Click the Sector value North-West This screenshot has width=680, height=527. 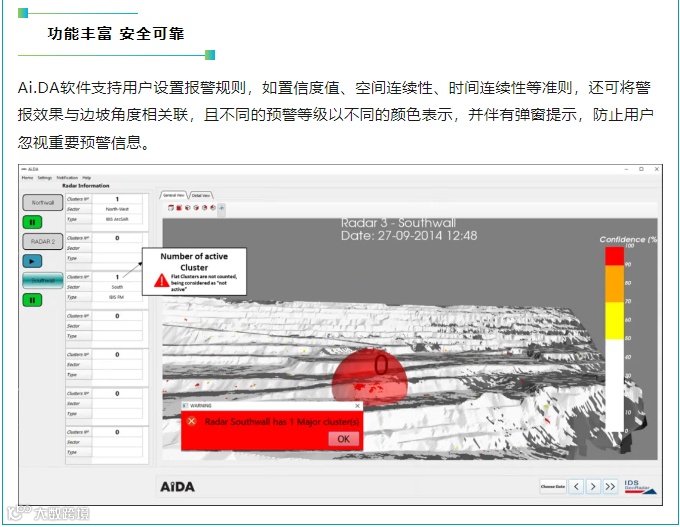click(x=117, y=209)
